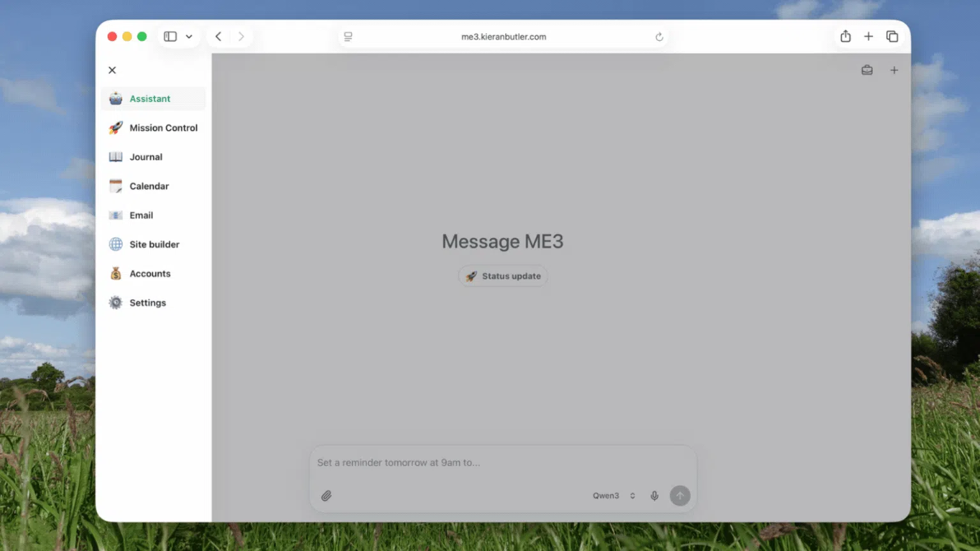Open the Assistant section

pyautogui.click(x=153, y=99)
